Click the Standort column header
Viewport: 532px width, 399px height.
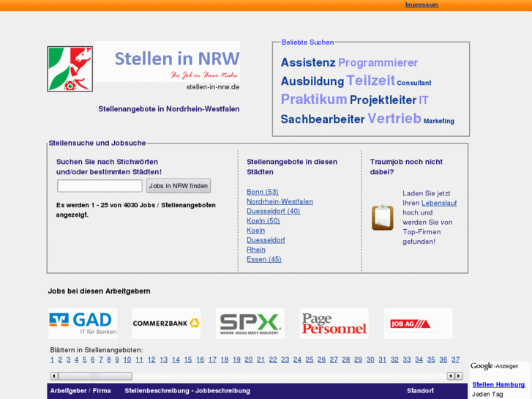click(420, 391)
